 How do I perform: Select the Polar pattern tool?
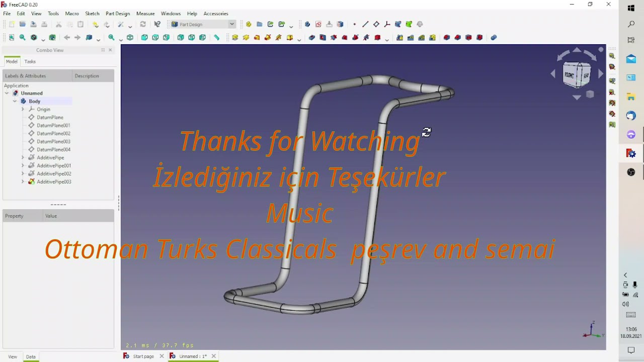point(422,37)
